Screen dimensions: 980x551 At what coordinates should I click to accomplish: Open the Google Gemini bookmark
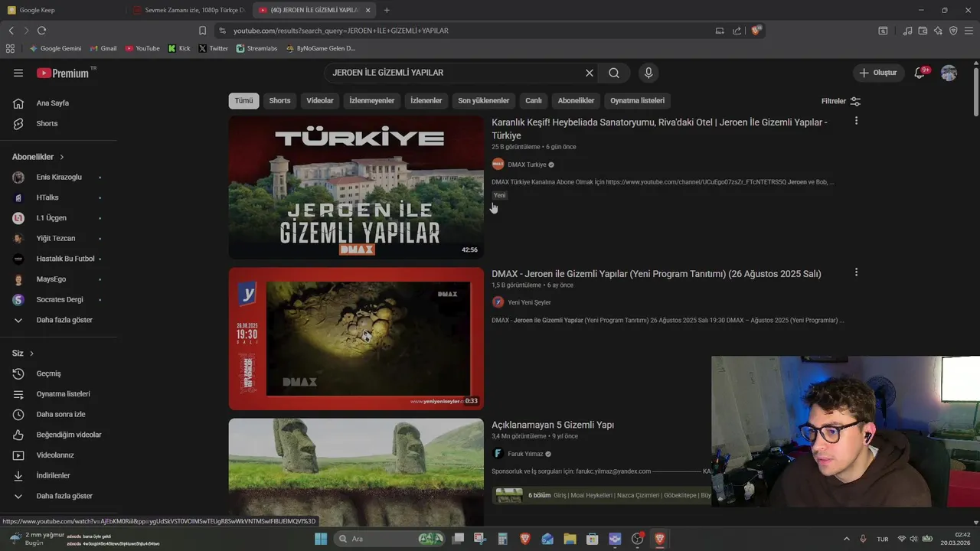[55, 48]
